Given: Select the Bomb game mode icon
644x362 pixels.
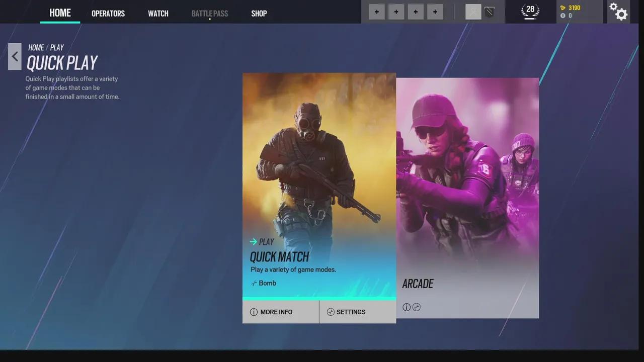Looking at the screenshot, I should pyautogui.click(x=254, y=283).
